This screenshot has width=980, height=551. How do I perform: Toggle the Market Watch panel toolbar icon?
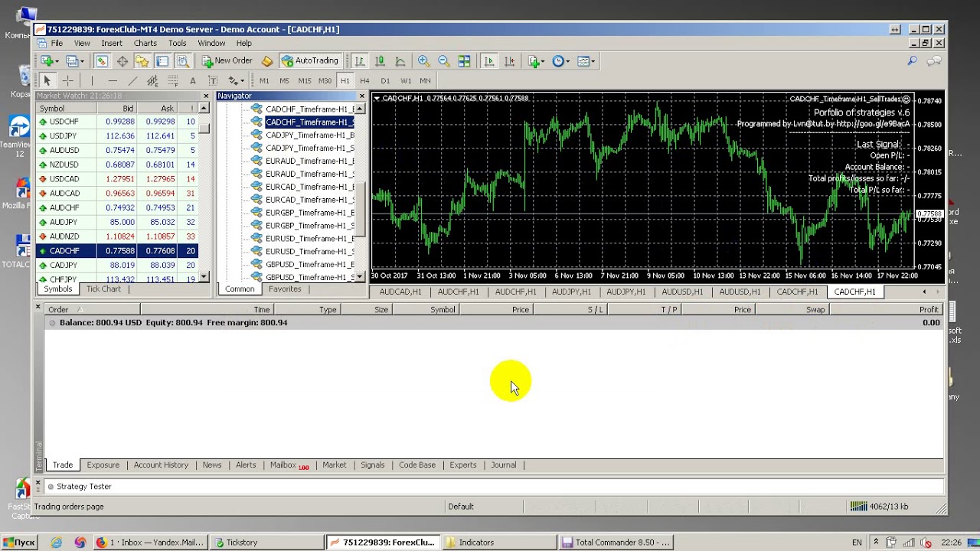pos(102,61)
